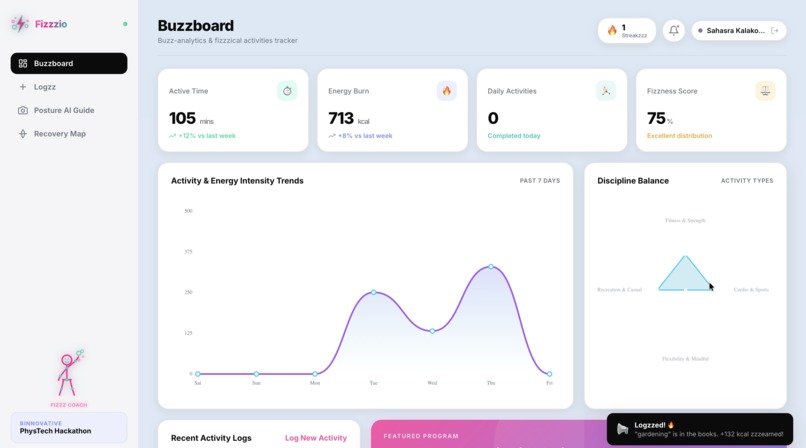Click the runner icon on Daily Activities card
Viewport: 806px width, 448px height.
click(606, 91)
